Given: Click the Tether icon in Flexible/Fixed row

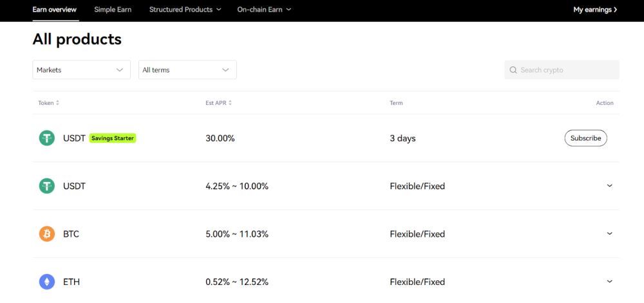Looking at the screenshot, I should [47, 186].
